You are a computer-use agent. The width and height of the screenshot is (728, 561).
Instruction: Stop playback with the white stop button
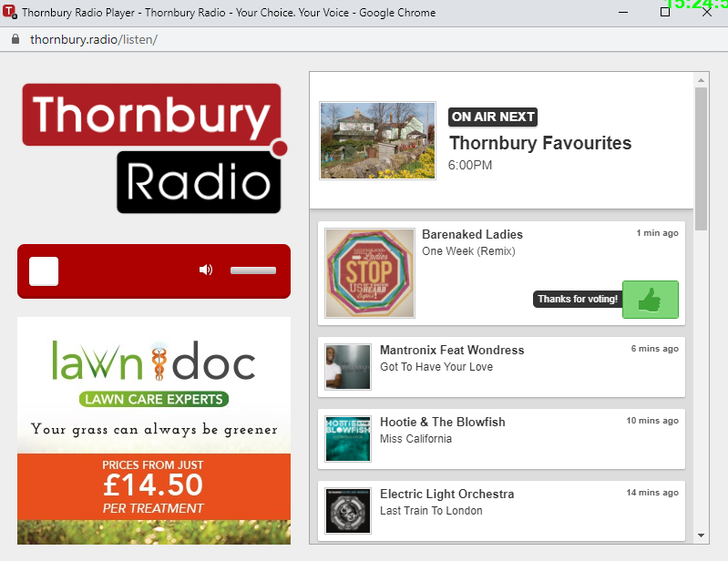(x=44, y=271)
